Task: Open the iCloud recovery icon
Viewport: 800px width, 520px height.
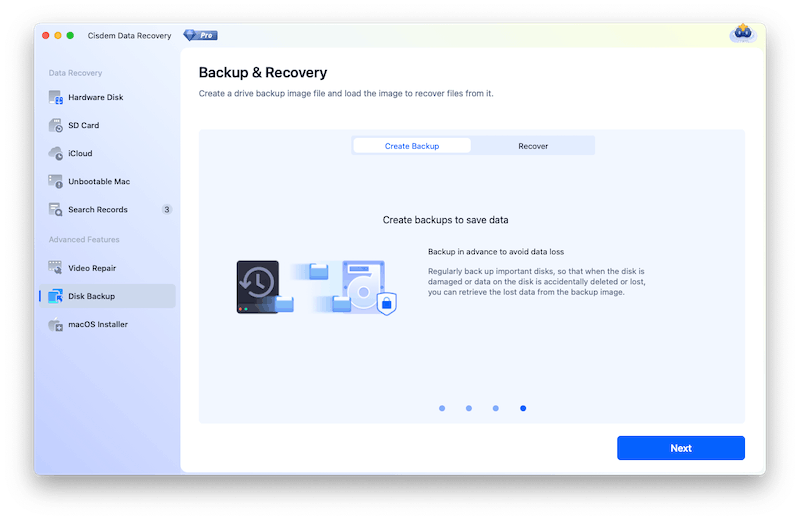Action: (x=56, y=154)
